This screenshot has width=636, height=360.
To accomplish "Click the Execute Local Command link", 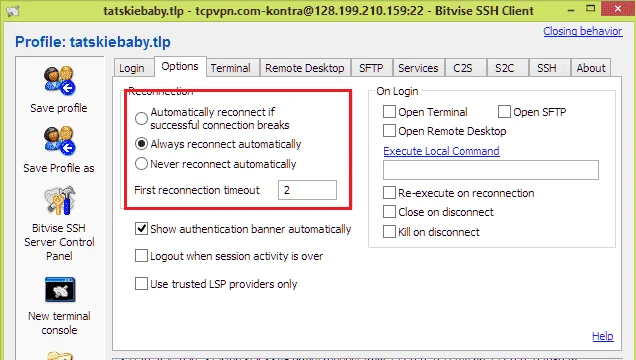I will pos(441,151).
